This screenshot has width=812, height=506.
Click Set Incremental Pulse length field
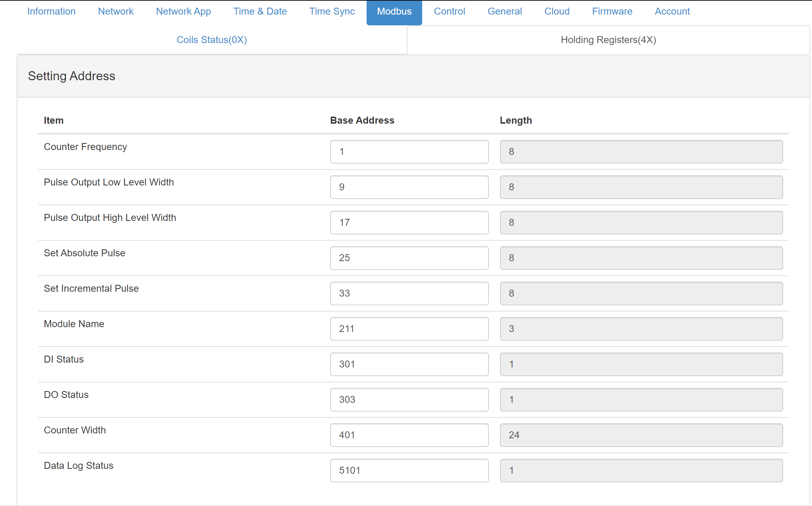pos(641,293)
